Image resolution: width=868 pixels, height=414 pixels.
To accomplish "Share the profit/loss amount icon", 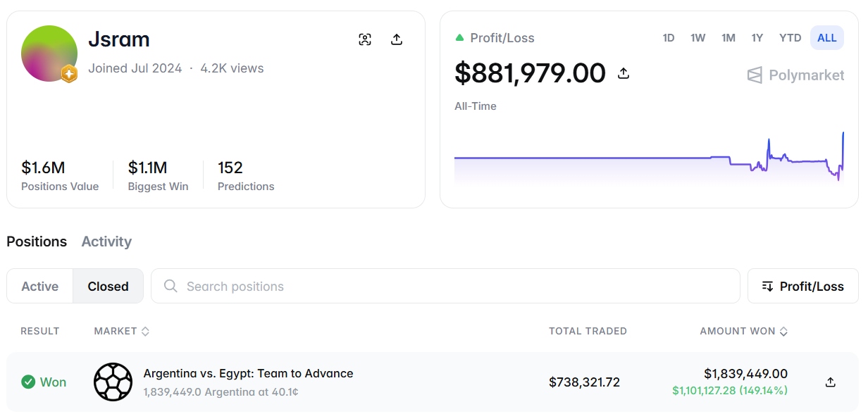I will (x=624, y=73).
